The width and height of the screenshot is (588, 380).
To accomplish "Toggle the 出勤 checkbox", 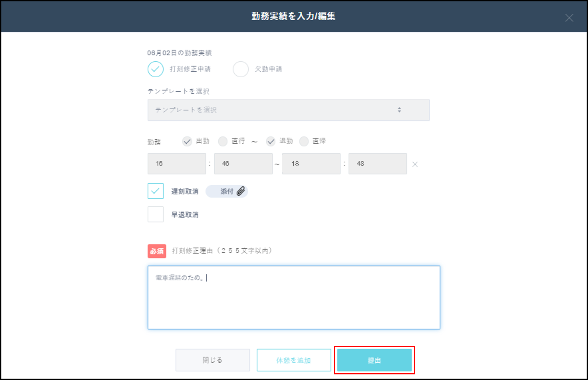I will [x=187, y=141].
